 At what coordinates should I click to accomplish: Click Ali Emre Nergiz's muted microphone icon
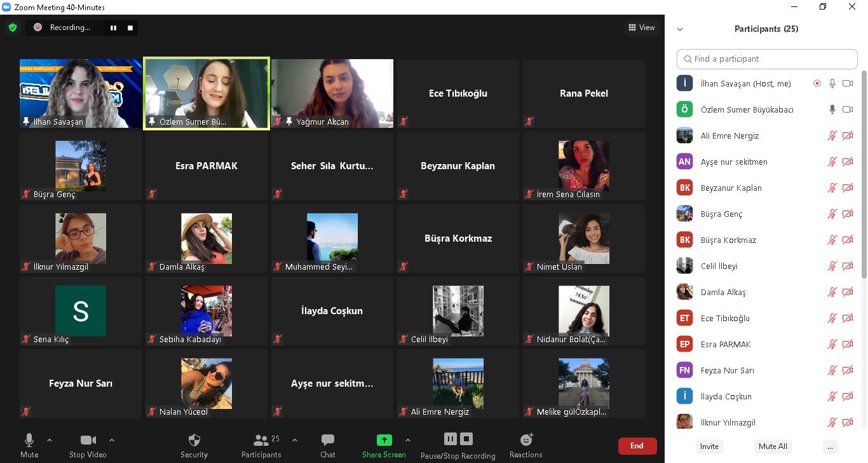pyautogui.click(x=832, y=135)
